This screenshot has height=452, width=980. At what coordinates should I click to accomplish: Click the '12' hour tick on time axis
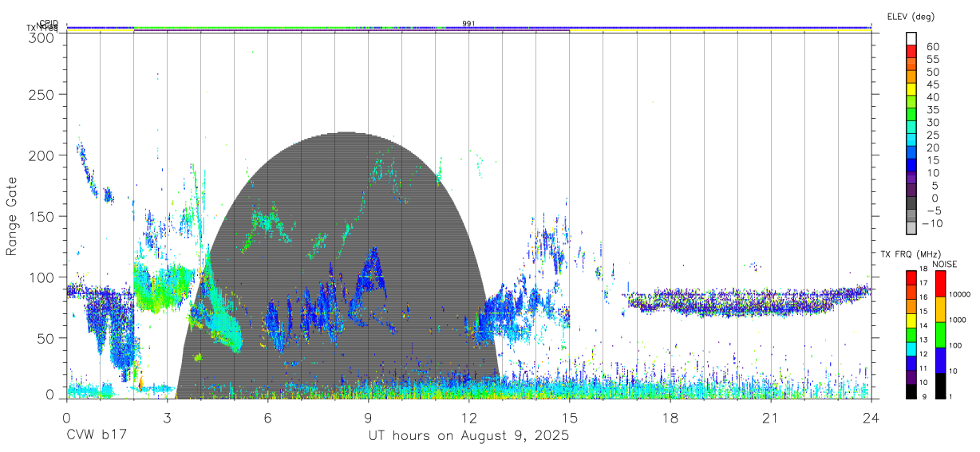coord(468,418)
